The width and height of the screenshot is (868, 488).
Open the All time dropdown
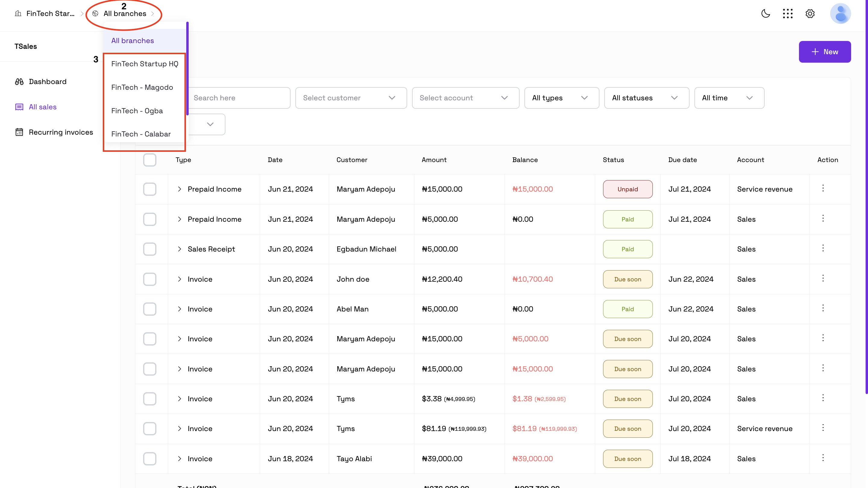(729, 98)
